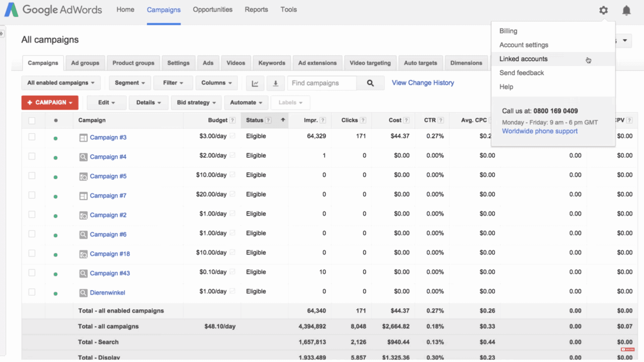Click status dot column header
This screenshot has height=362, width=644.
tap(56, 120)
